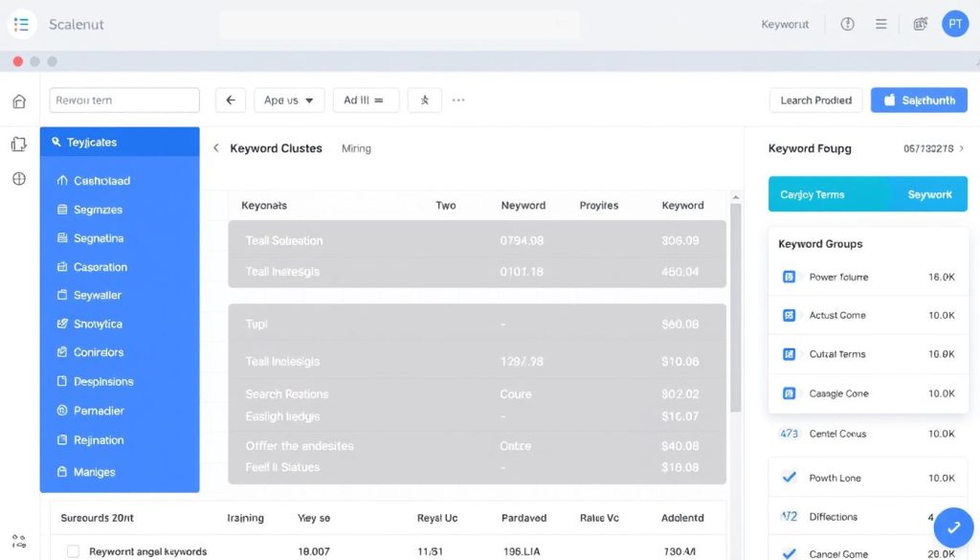Open the PT profile avatar menu
Viewport: 980px width, 560px height.
click(955, 23)
